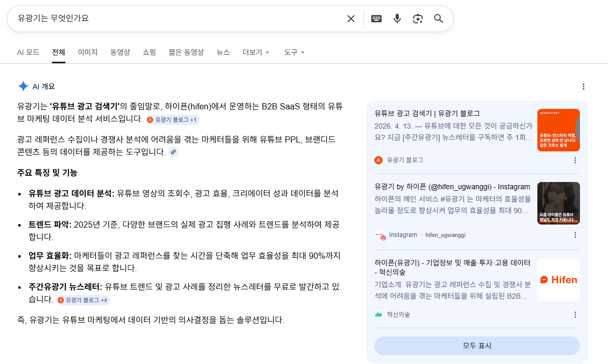608x364 pixels.
Task: Open the 뉴스 results tab
Action: pos(223,52)
